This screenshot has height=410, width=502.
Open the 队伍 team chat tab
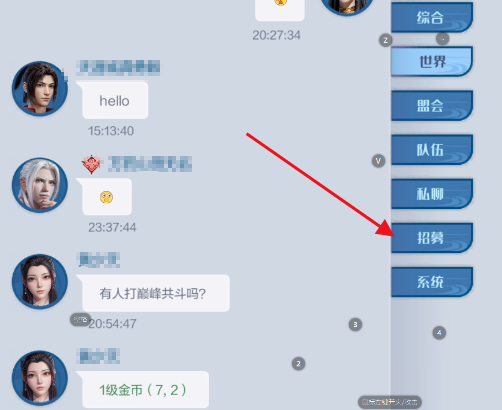click(x=432, y=150)
